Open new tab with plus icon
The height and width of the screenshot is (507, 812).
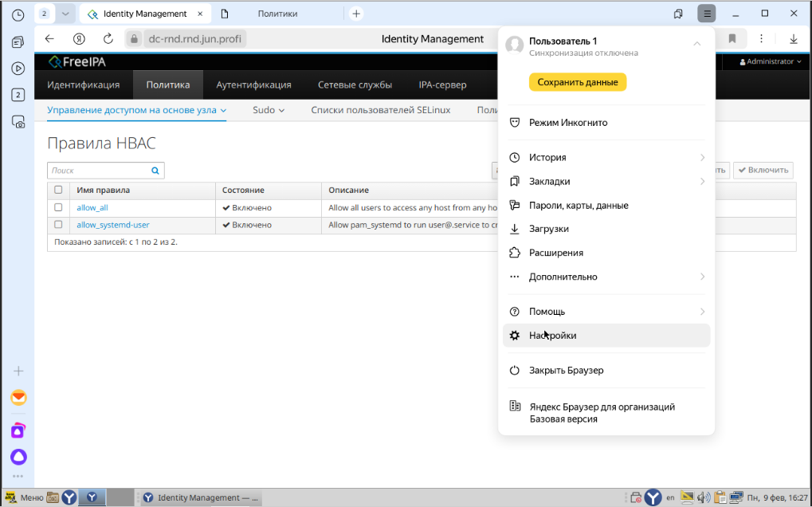[x=356, y=14]
